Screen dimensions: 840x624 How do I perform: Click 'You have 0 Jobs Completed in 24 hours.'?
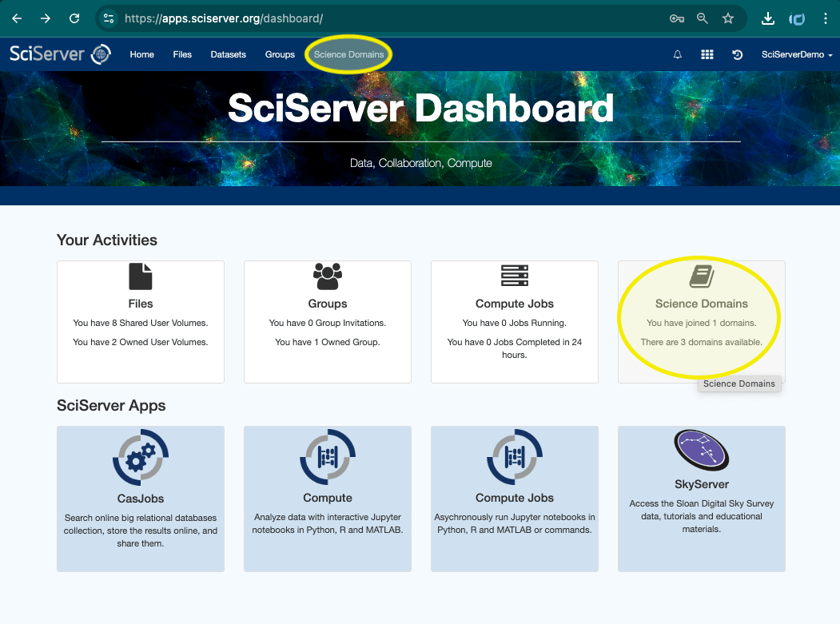514,348
